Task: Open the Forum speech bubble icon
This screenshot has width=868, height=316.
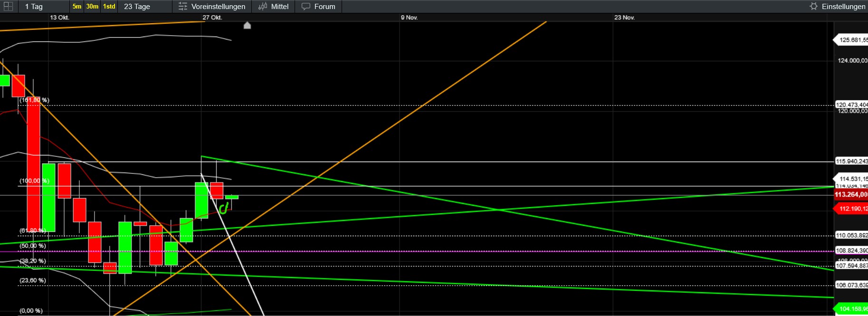Action: [306, 6]
